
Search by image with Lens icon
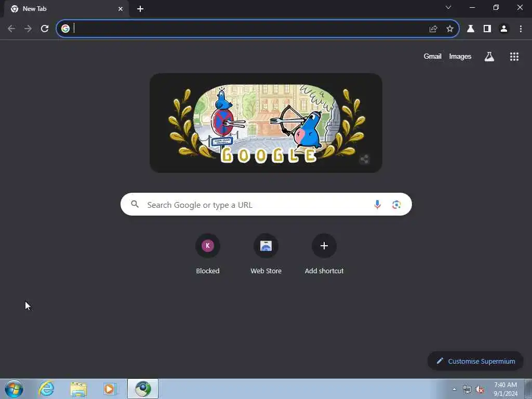[x=396, y=205]
